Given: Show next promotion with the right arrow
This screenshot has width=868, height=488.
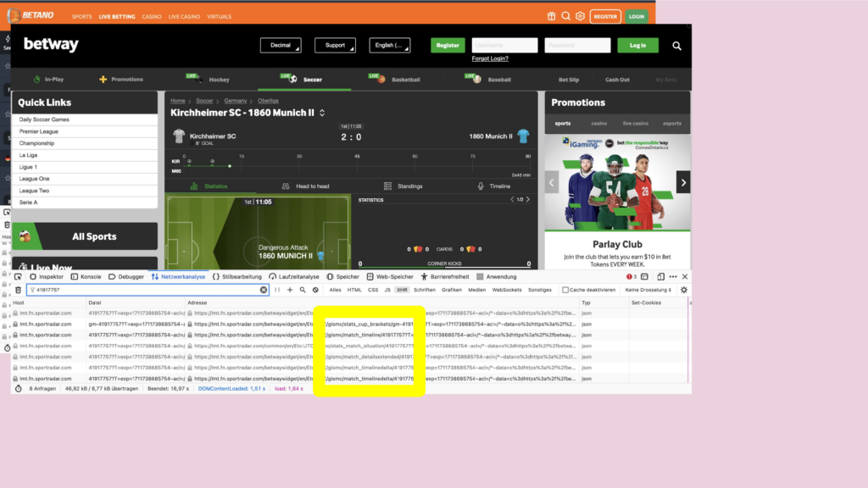Looking at the screenshot, I should (684, 183).
